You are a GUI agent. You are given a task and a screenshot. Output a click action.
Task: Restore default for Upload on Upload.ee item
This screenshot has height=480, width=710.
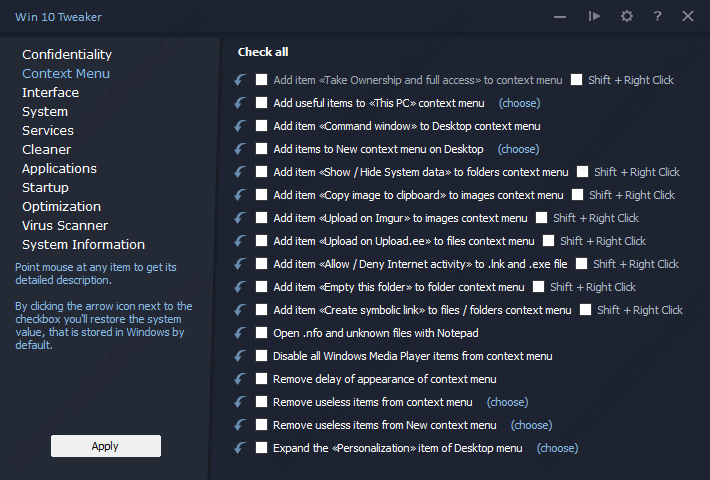(x=240, y=241)
